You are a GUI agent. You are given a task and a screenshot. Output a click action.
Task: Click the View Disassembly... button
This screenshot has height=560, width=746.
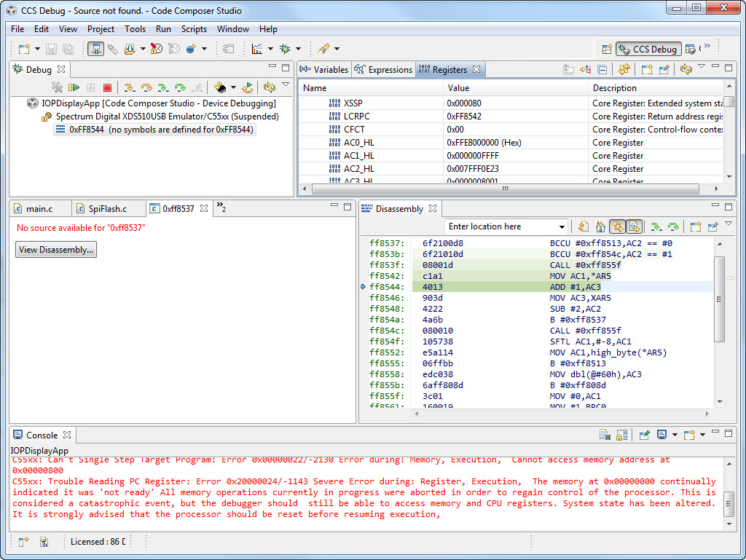[56, 250]
